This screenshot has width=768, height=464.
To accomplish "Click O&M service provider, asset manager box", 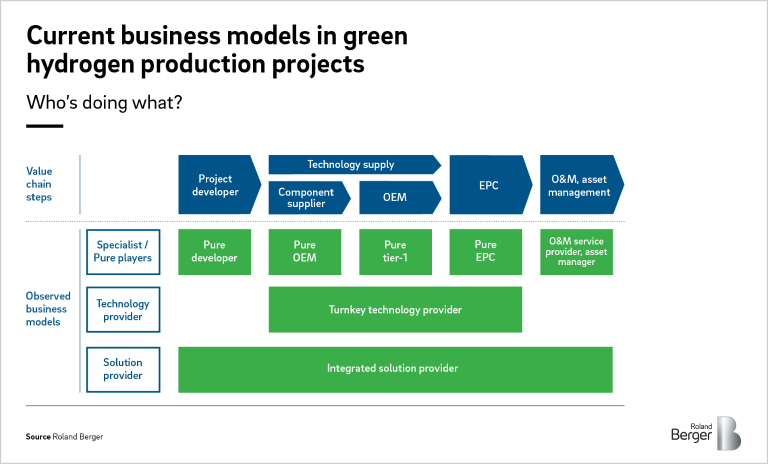I will click(x=576, y=252).
